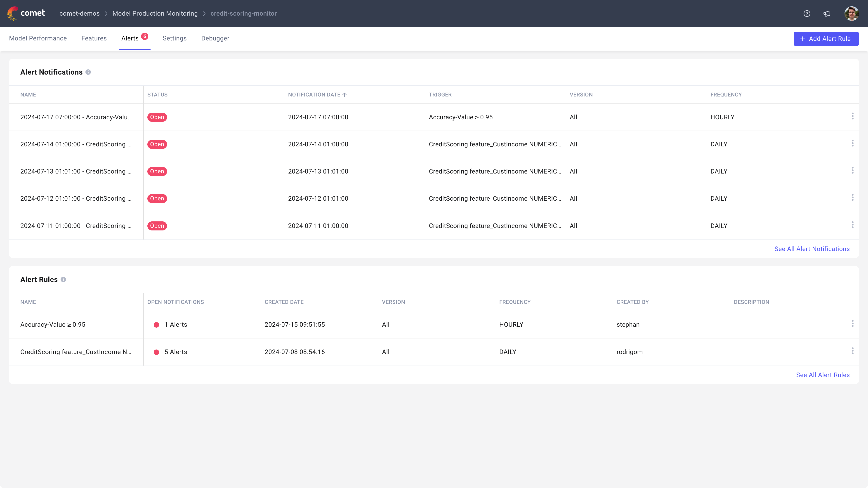Navigate to Model Production Monitoring breadcrumb
The image size is (868, 488).
(155, 14)
